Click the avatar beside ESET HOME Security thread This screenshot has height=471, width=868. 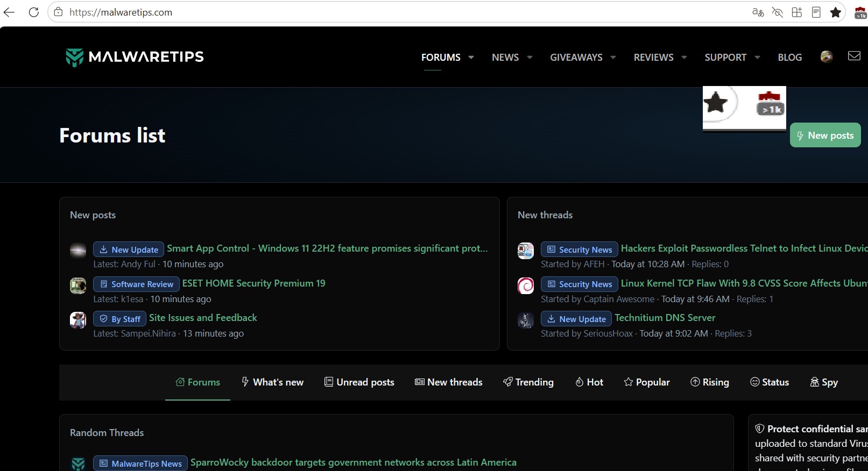pyautogui.click(x=78, y=286)
